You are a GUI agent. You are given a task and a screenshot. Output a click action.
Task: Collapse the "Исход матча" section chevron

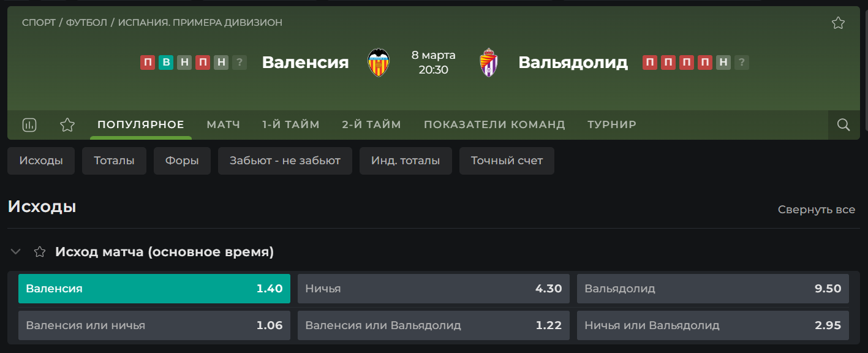16,252
